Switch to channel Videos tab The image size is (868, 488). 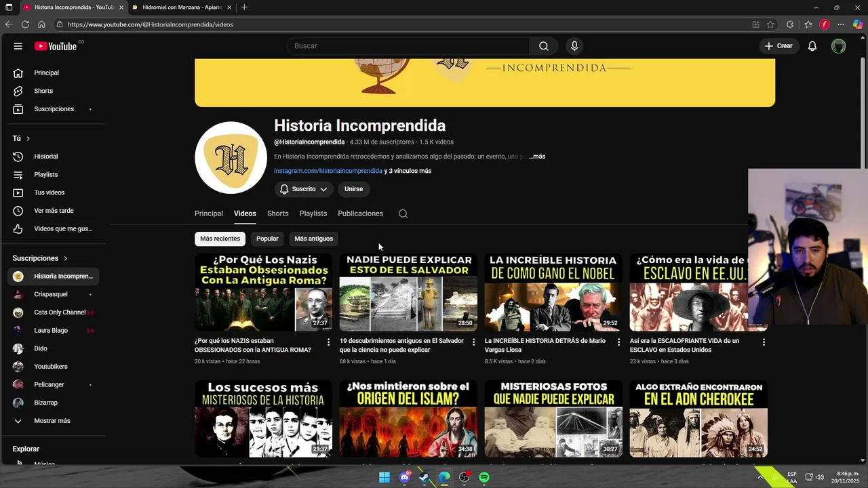click(x=245, y=213)
